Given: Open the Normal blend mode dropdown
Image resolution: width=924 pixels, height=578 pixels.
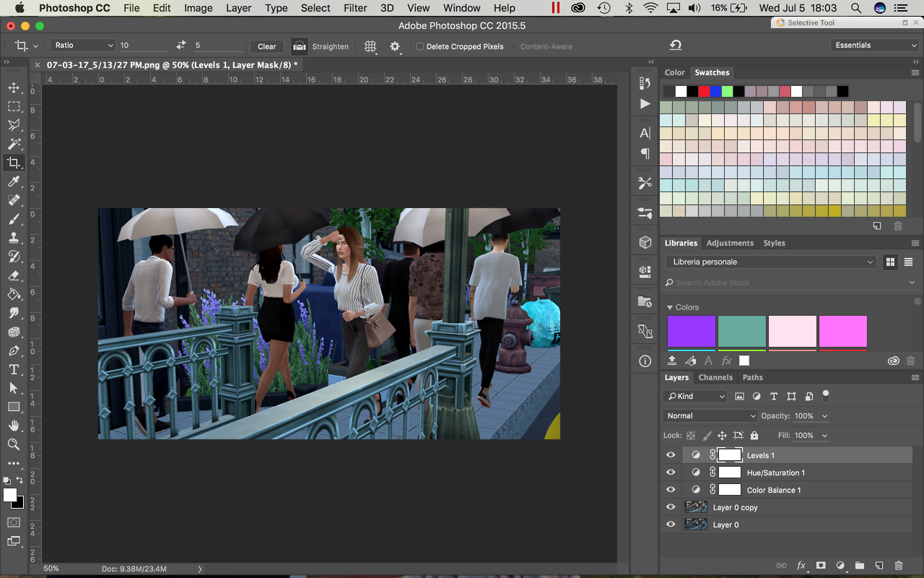Looking at the screenshot, I should tap(710, 416).
